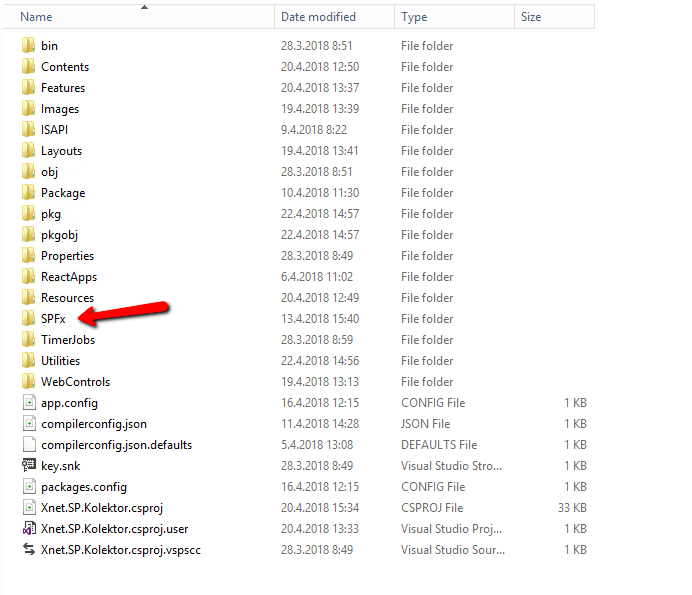Click the bin folder icon
692x595 pixels.
pos(28,46)
